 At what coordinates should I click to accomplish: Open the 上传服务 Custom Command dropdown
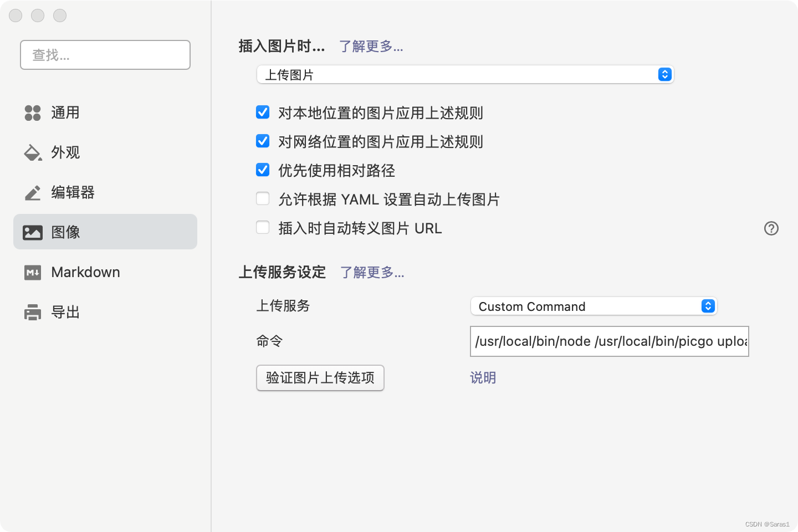pyautogui.click(x=593, y=306)
